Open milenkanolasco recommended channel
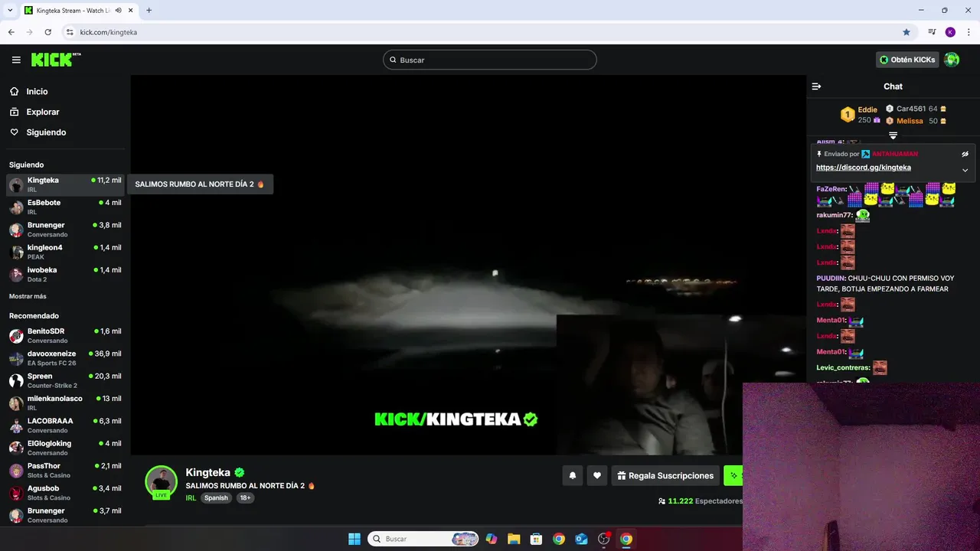Image resolution: width=980 pixels, height=551 pixels. pyautogui.click(x=65, y=403)
